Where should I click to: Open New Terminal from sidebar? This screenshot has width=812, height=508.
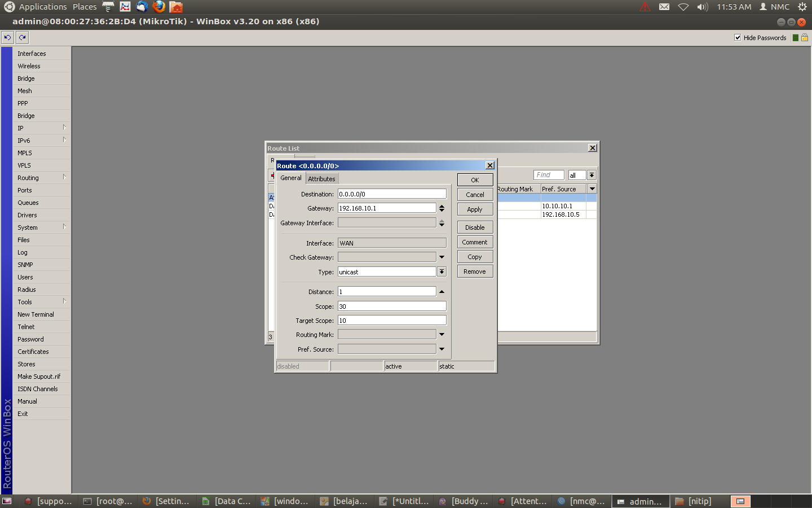point(42,314)
